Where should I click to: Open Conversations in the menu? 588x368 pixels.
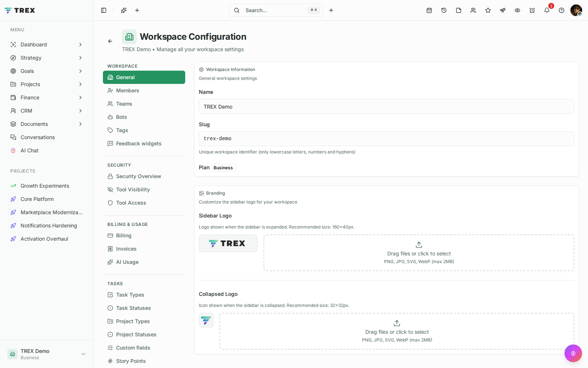coord(47,137)
